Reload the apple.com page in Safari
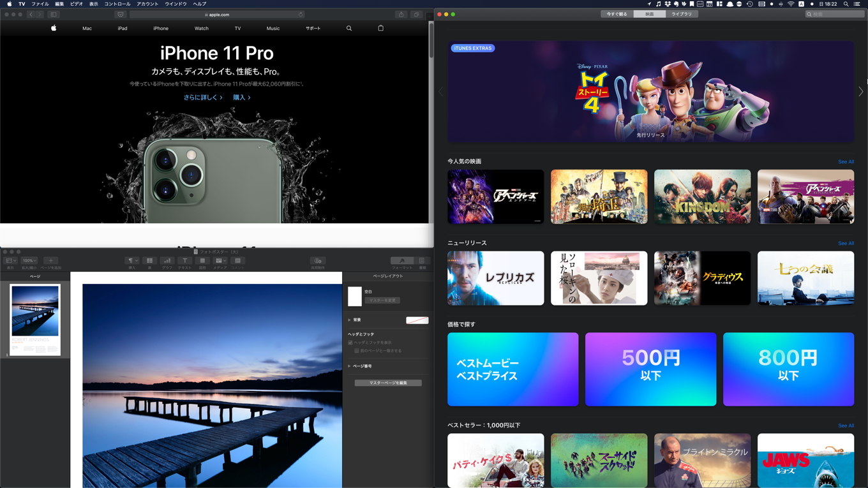The width and height of the screenshot is (868, 488). [300, 14]
